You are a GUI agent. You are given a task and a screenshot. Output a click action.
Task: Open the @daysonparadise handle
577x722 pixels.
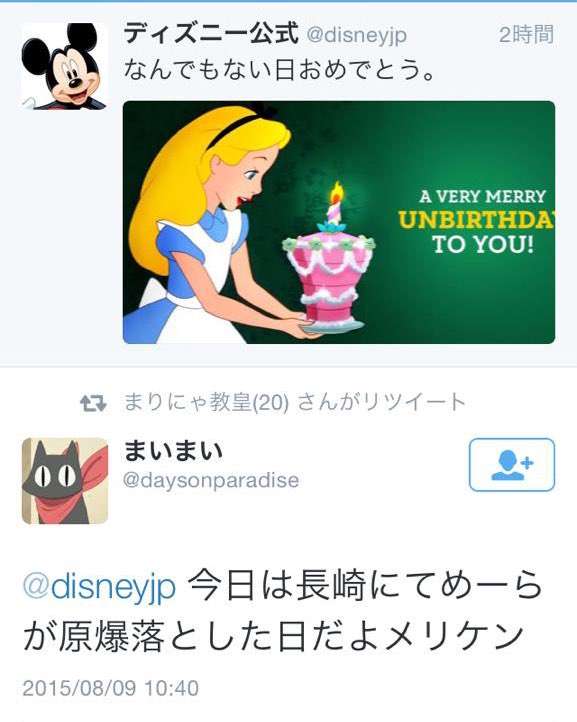[x=211, y=480]
